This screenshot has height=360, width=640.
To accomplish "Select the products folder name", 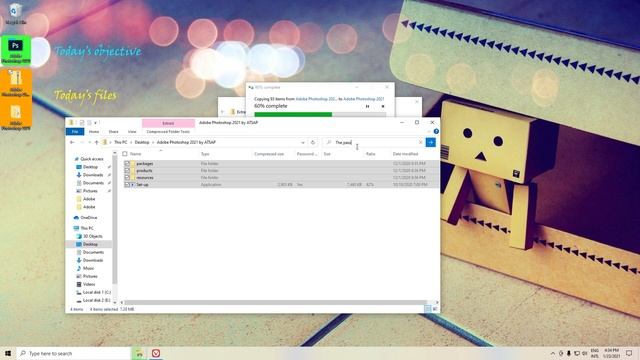I will coord(144,171).
